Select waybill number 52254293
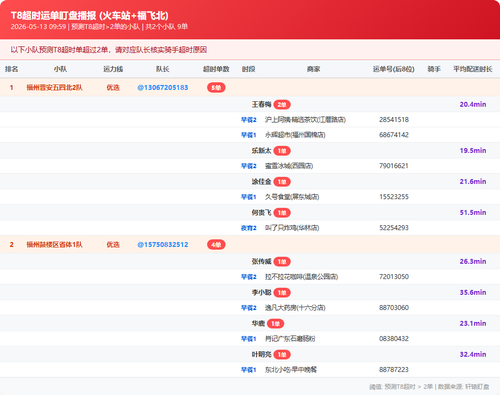 (x=394, y=228)
